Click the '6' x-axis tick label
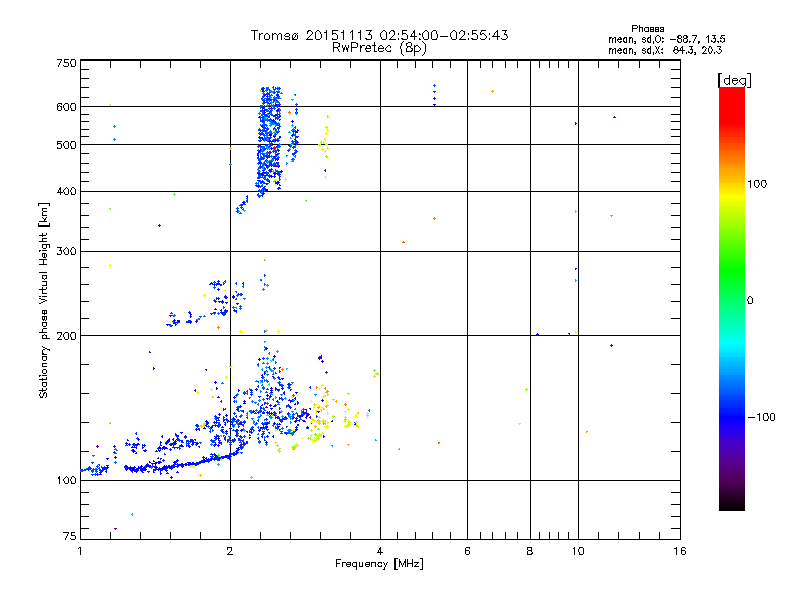This screenshot has height=600, width=800. coord(467,551)
